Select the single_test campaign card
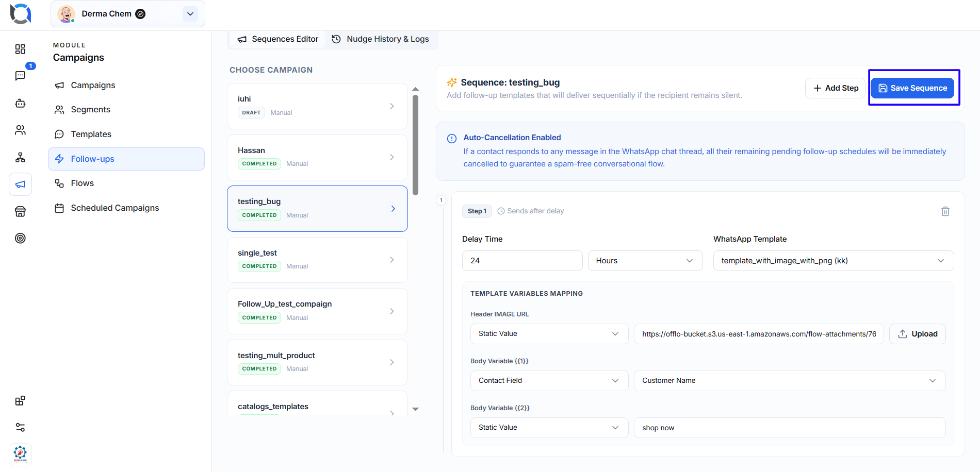Viewport: 980px width, 472px height. [317, 260]
